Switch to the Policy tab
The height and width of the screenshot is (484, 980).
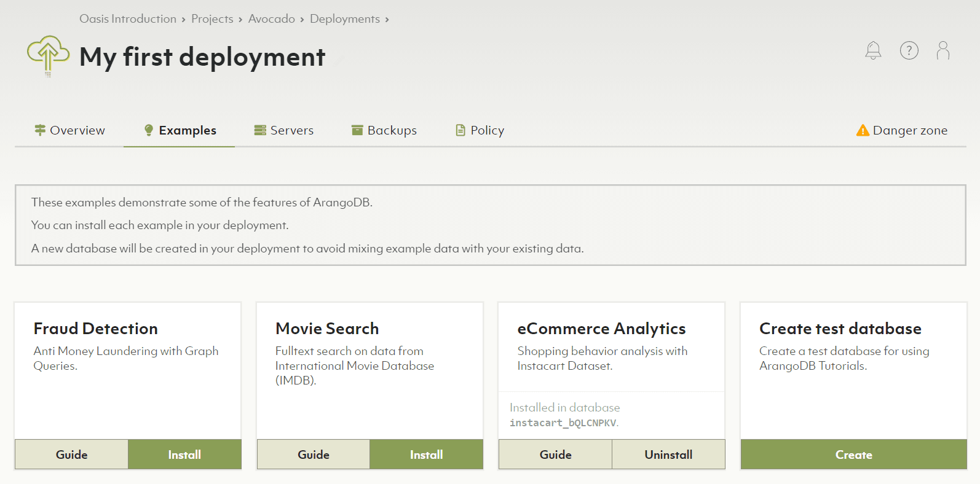pos(480,130)
